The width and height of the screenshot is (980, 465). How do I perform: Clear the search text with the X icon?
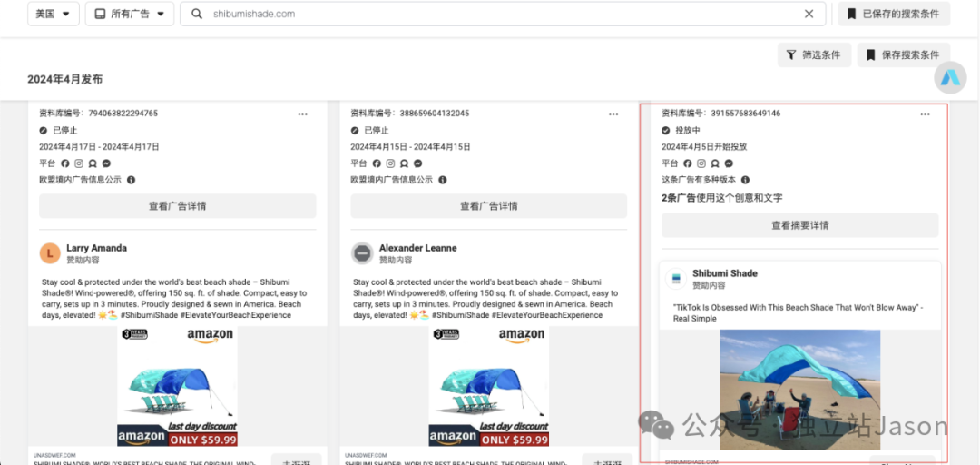click(808, 14)
